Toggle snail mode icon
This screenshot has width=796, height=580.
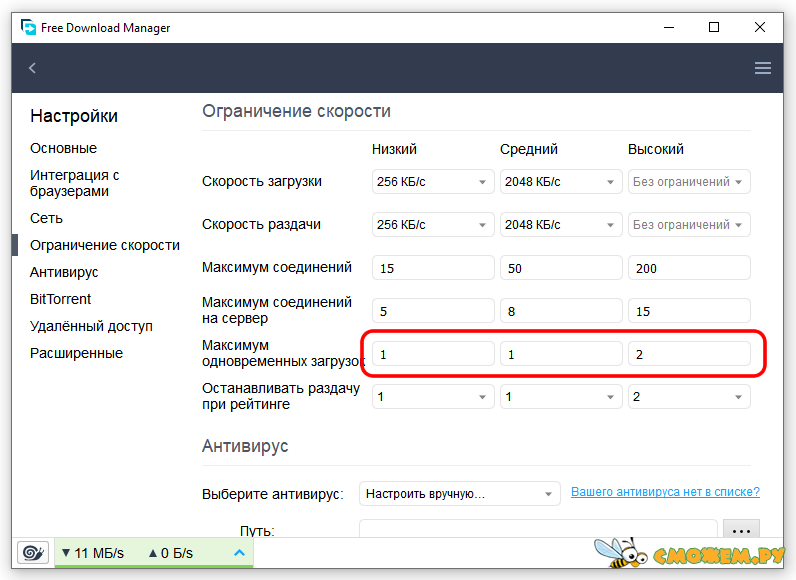pyautogui.click(x=33, y=553)
